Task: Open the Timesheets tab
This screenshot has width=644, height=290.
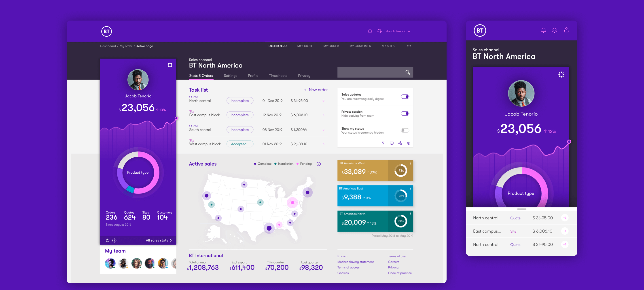Action: click(x=278, y=76)
